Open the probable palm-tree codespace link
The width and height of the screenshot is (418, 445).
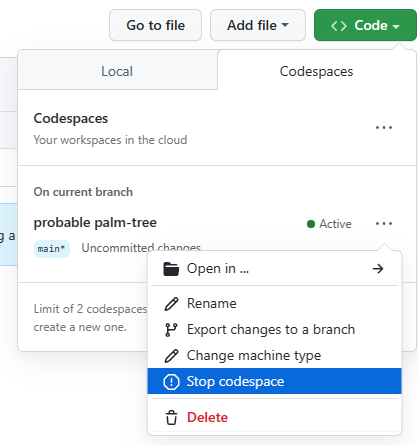95,223
